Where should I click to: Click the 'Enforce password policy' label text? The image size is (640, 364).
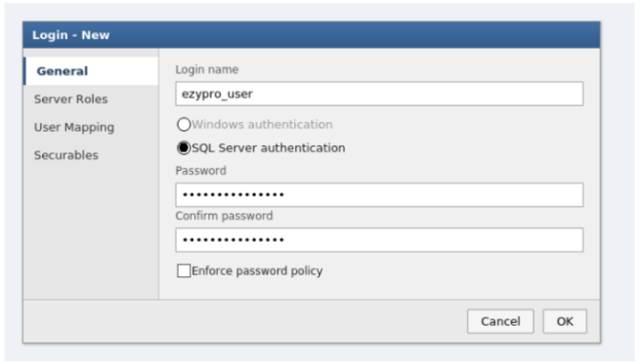[x=257, y=271]
